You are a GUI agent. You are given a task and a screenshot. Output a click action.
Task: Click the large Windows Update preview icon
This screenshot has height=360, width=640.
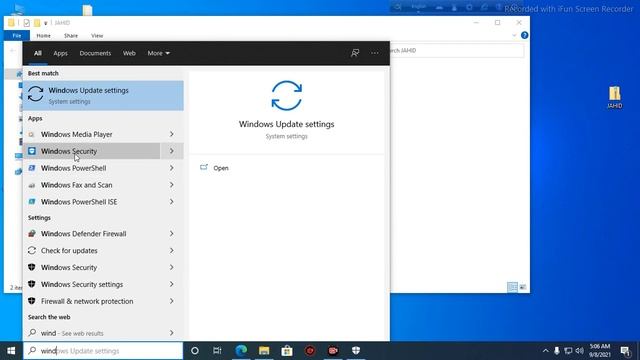tap(287, 96)
